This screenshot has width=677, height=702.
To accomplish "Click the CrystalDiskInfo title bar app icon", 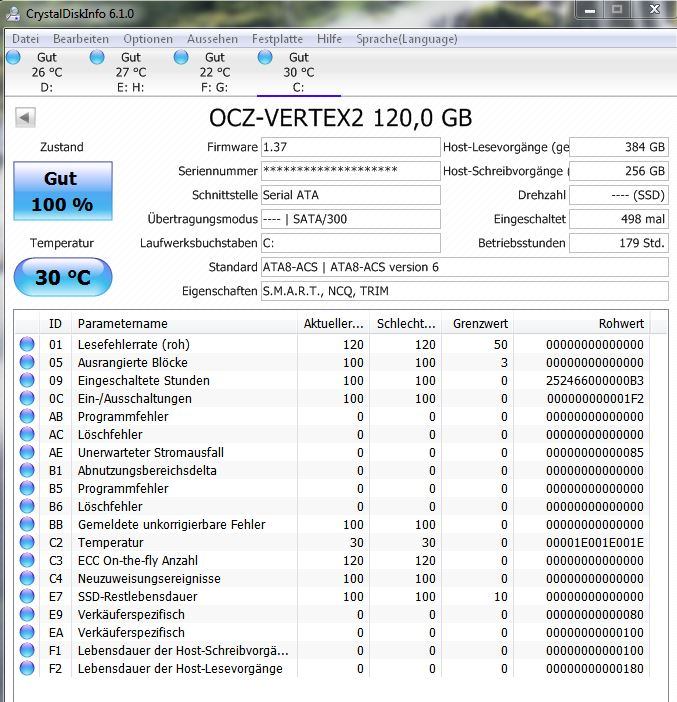I will click(13, 13).
